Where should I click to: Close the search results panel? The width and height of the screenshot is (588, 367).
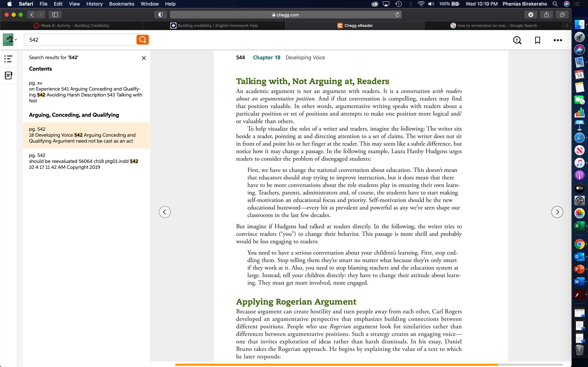point(144,58)
